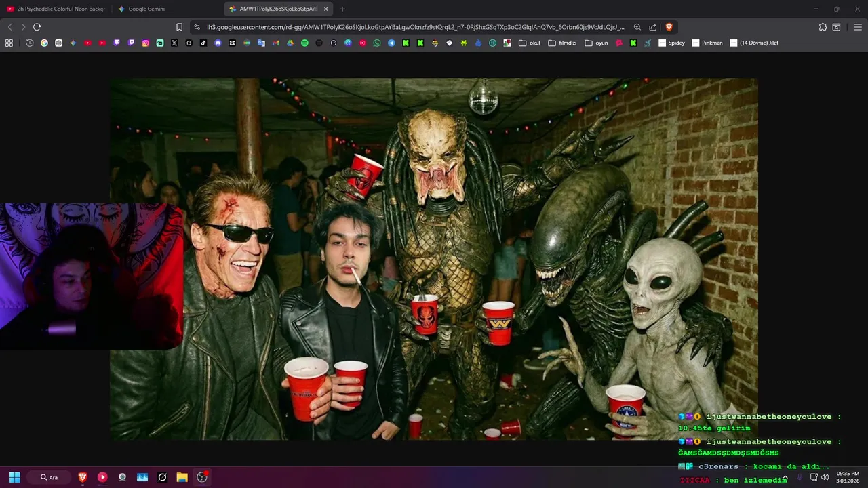Open the Gemini sparkle bookmark
868x488 pixels.
[x=73, y=43]
